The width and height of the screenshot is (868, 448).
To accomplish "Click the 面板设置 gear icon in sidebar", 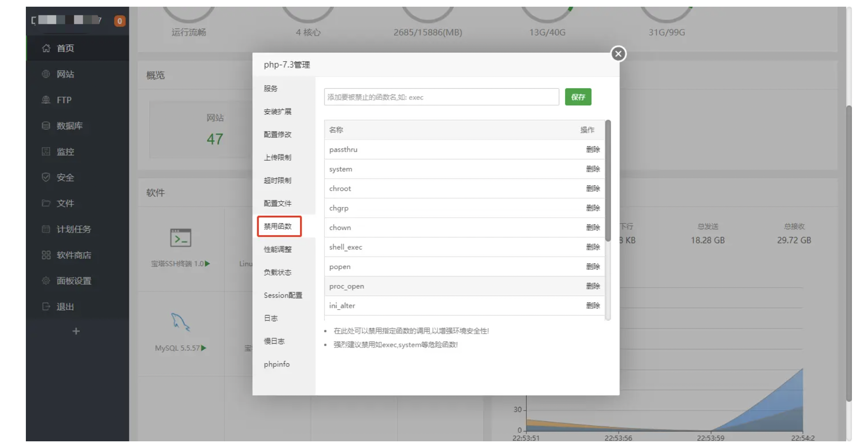I will (x=46, y=281).
